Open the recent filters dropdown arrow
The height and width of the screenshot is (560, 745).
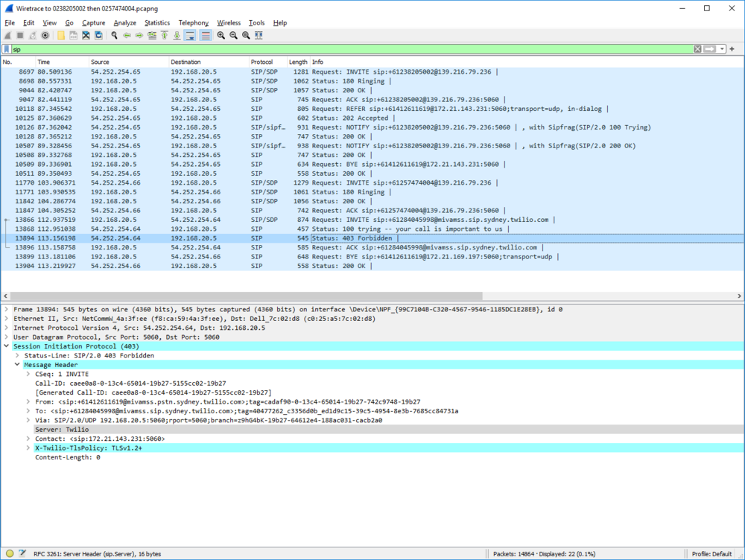[x=721, y=49]
